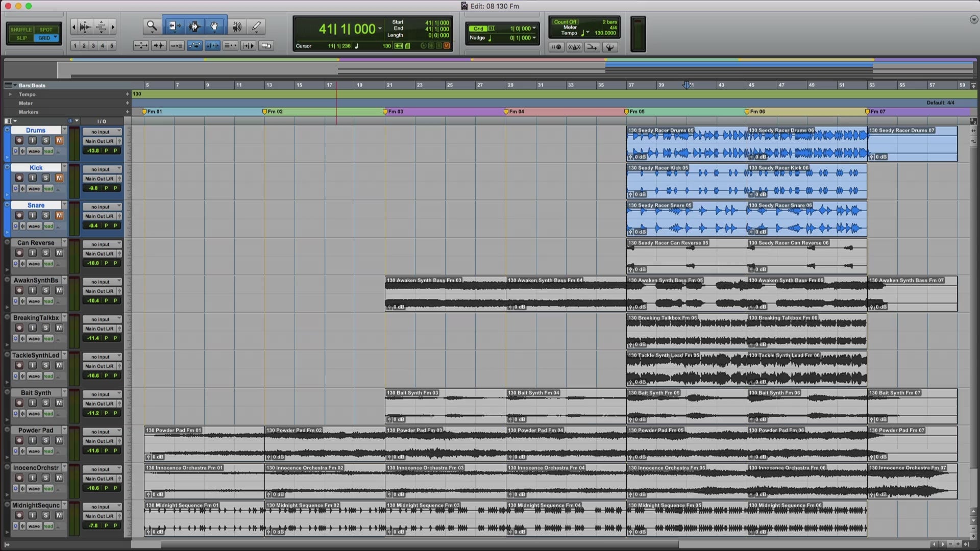Record-enable the Snare track
The width and height of the screenshot is (980, 551).
tap(19, 215)
